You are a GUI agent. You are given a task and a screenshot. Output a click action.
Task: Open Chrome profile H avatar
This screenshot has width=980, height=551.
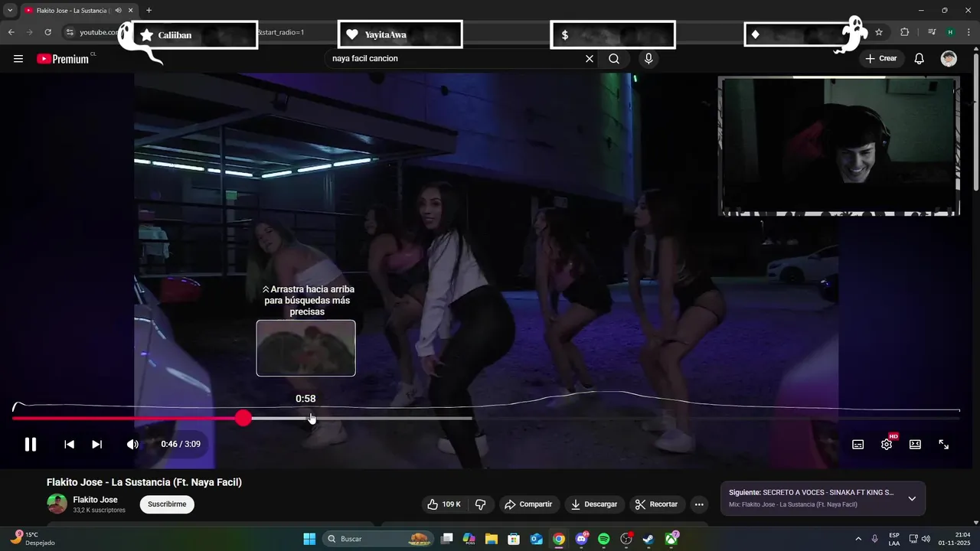coord(950,32)
